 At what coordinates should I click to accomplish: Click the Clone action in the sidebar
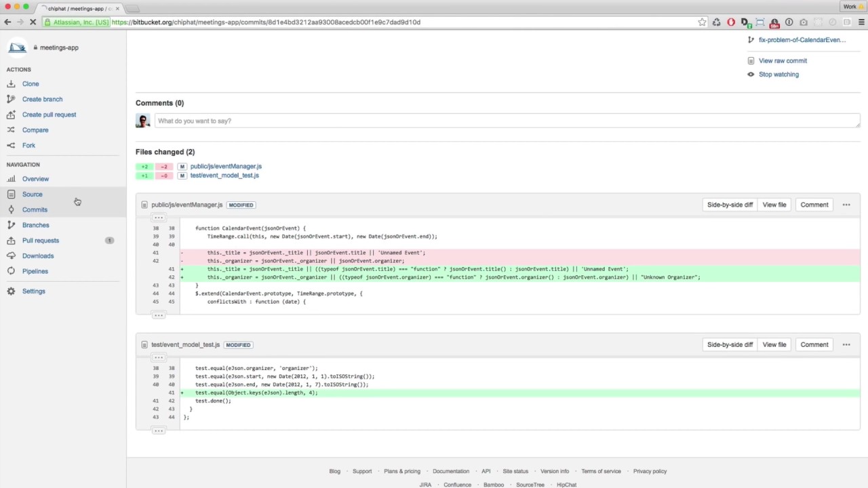click(x=31, y=84)
